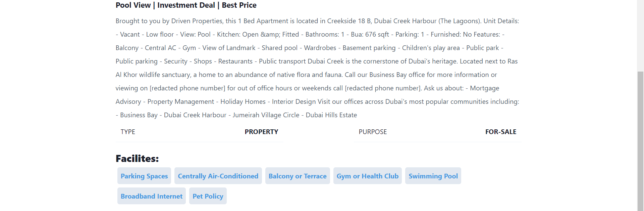The width and height of the screenshot is (644, 211).
Task: Click the listing title Pool View Investment Deal
Action: click(x=186, y=5)
